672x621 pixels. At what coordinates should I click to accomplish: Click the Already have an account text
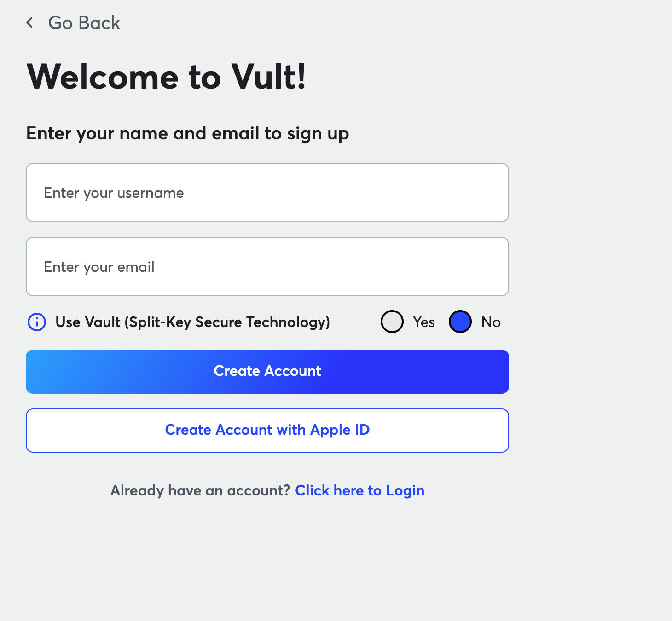point(200,490)
